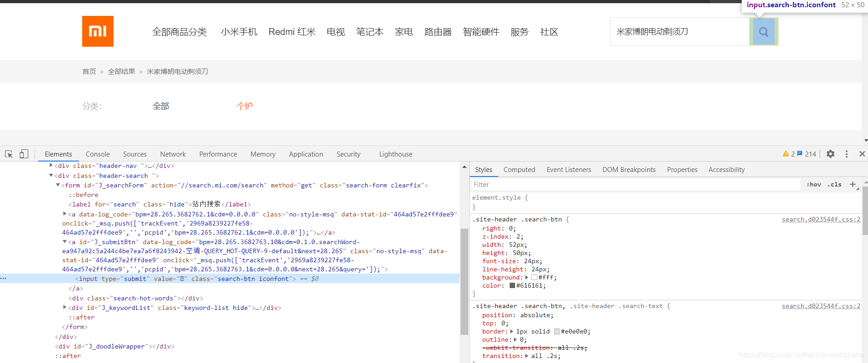Viewport: 868px width, 363px height.
Task: Click the Xiaomi MI logo
Action: click(98, 31)
